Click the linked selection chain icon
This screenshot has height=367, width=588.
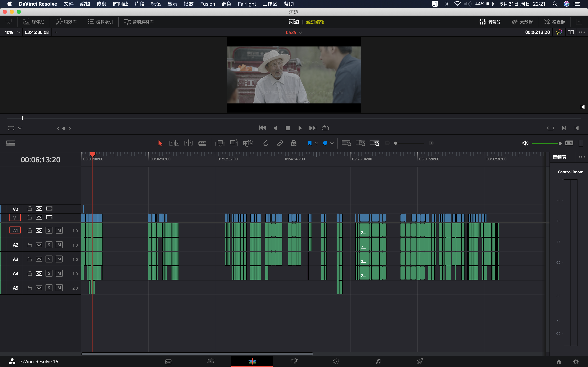tap(280, 143)
